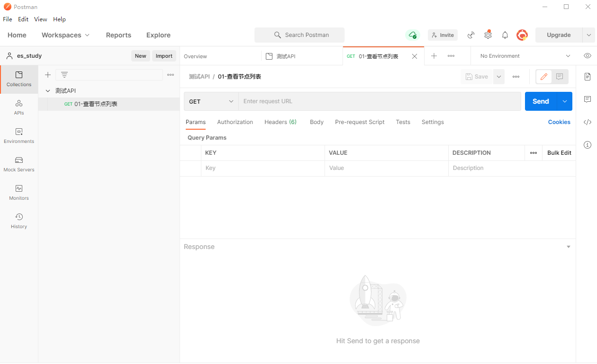Screen dimensions: 597x364
Task: Switch to edit mode pencil icon
Action: pos(544,77)
